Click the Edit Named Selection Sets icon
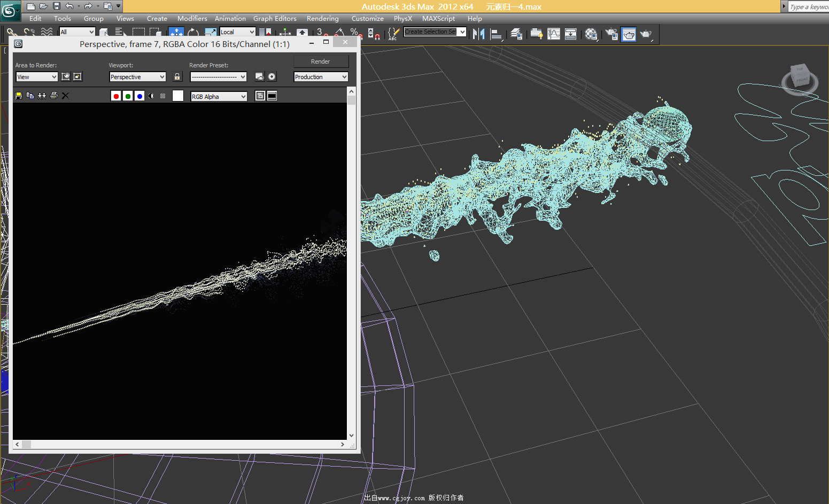829x504 pixels. [393, 34]
